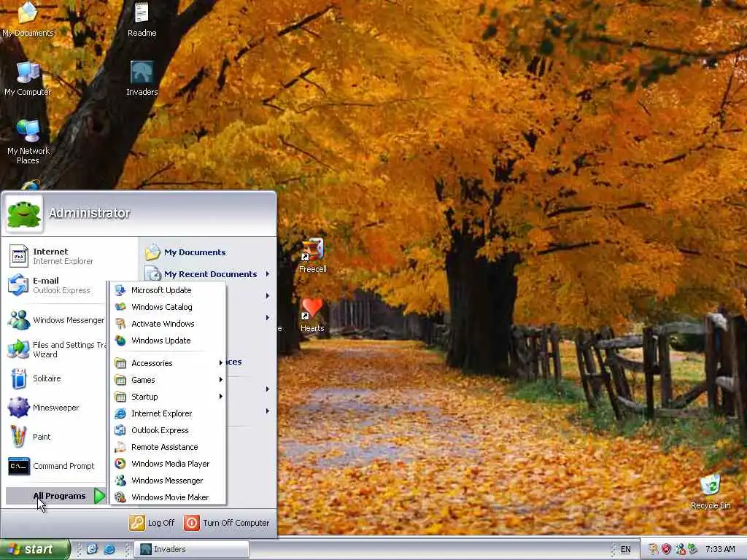The height and width of the screenshot is (560, 747).
Task: Open Outlook Express in All Programs list
Action: pos(169,430)
